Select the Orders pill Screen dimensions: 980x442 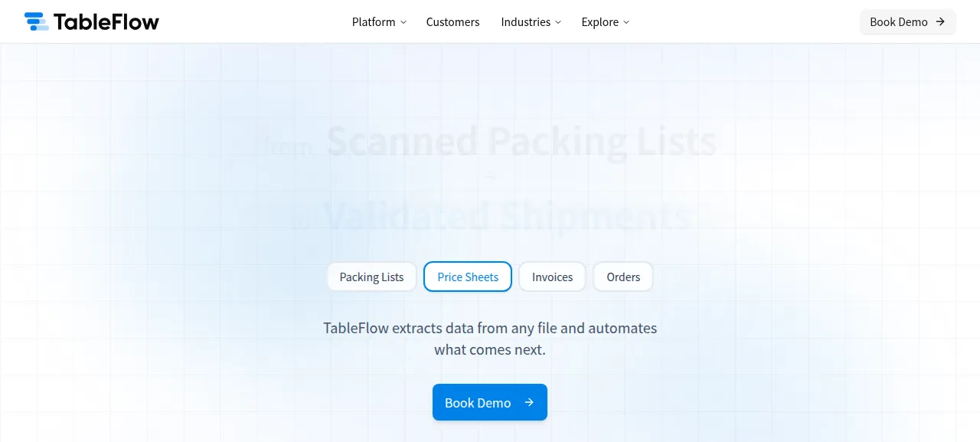click(x=623, y=277)
